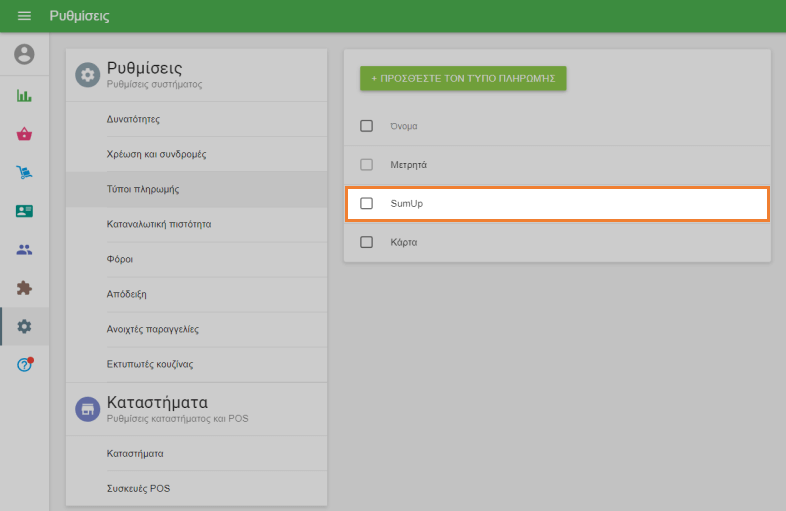
Task: Select Φόροι in the settings list
Action: point(120,259)
